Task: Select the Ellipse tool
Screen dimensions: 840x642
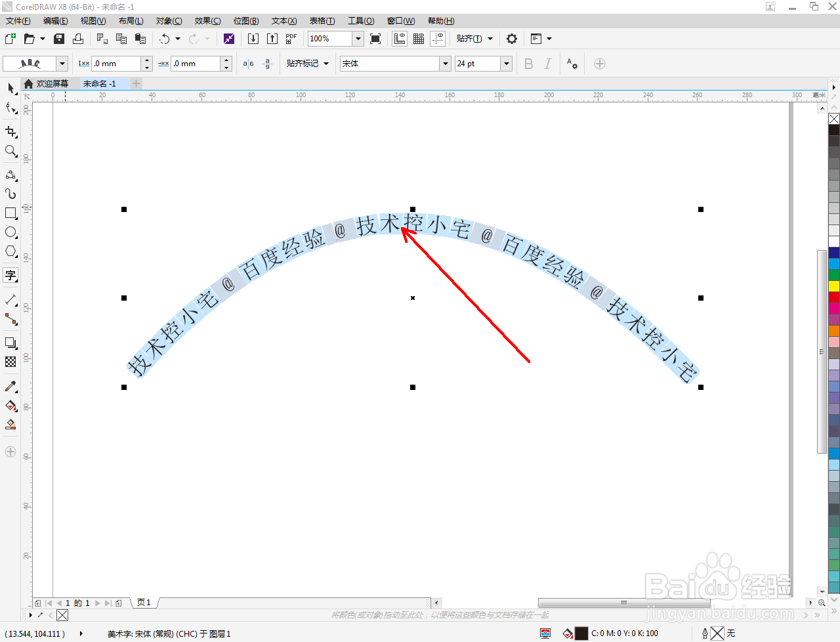Action: pos(10,232)
